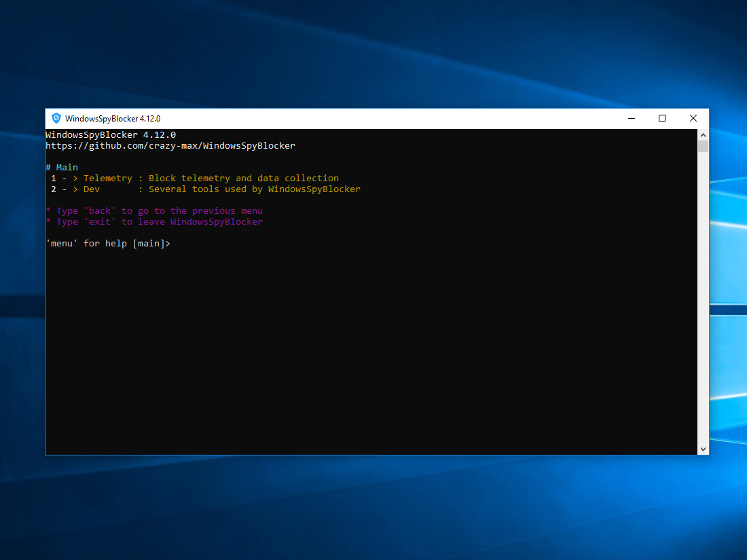
Task: Maximize the WindowsSpyBlocker window
Action: pyautogui.click(x=661, y=118)
